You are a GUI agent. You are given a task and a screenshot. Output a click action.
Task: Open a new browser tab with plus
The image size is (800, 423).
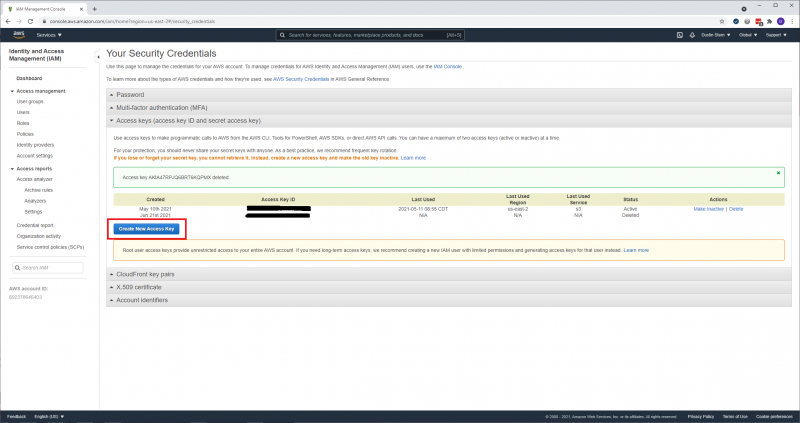[x=94, y=9]
